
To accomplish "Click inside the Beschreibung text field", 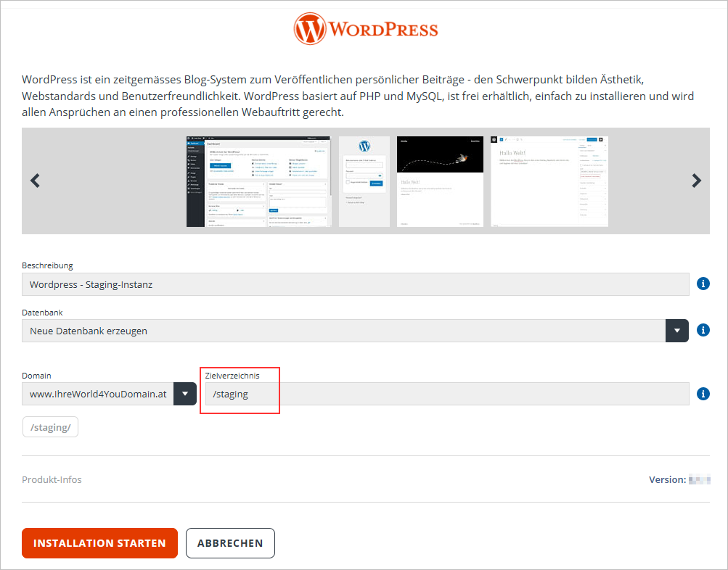I will click(348, 284).
